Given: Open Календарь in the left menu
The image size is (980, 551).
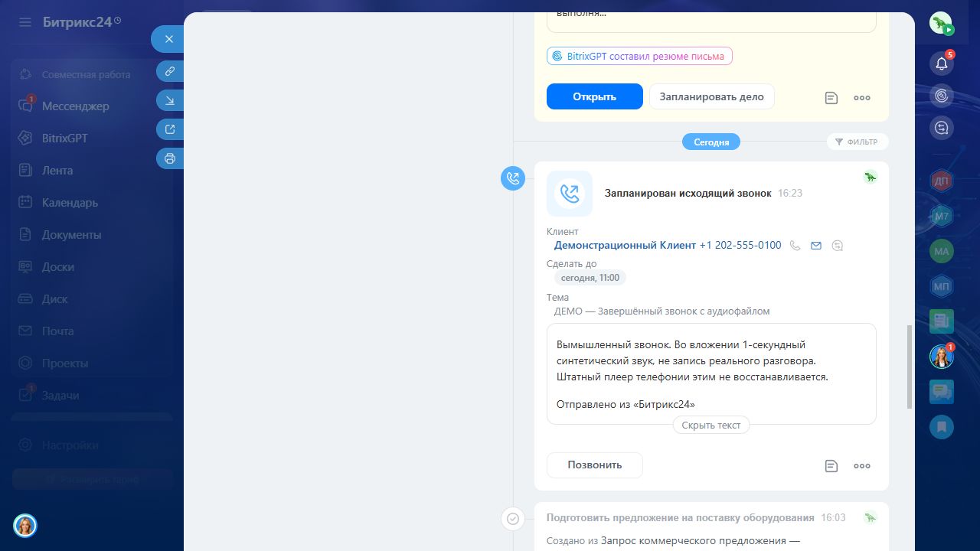Looking at the screenshot, I should tap(70, 203).
